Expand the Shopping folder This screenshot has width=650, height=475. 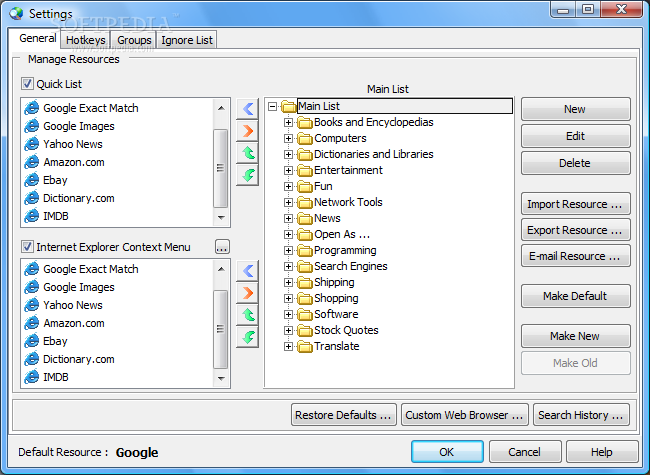(x=289, y=298)
